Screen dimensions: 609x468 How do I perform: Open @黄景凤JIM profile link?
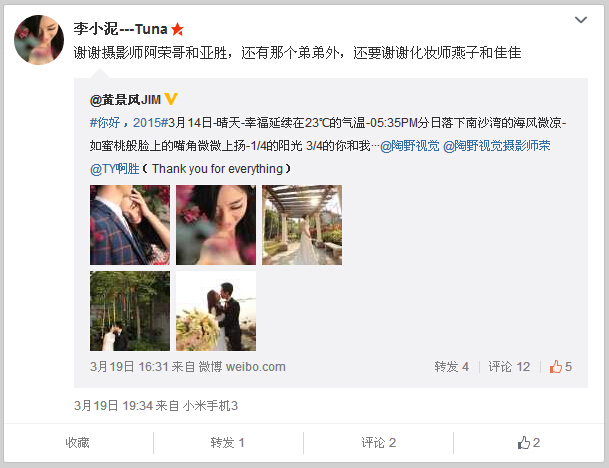click(x=125, y=99)
